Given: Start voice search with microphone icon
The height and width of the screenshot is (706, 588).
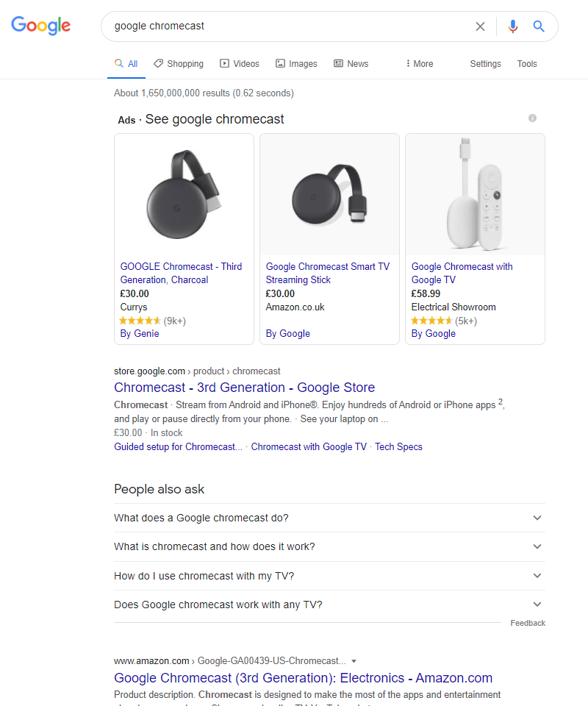Looking at the screenshot, I should [513, 26].
